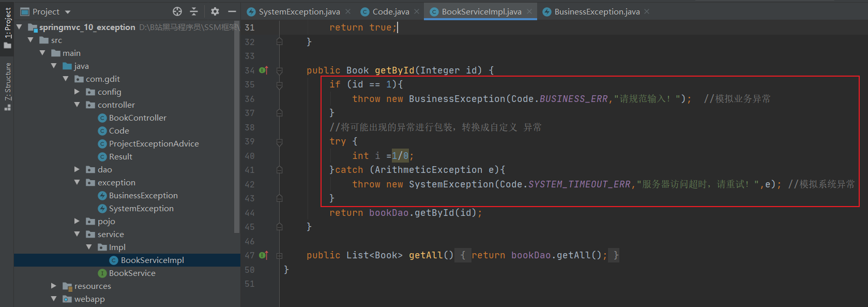
Task: Collapse the Impl package
Action: point(89,247)
